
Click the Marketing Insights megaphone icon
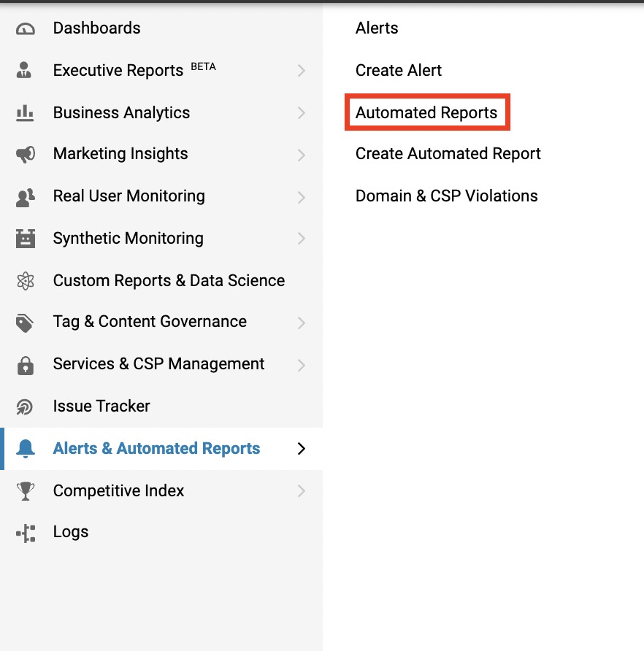(26, 155)
